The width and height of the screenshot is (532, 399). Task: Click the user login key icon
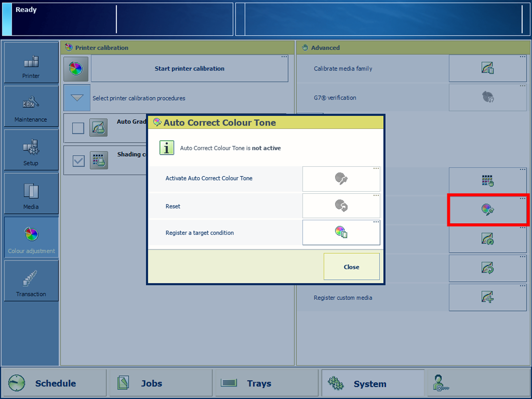click(441, 383)
